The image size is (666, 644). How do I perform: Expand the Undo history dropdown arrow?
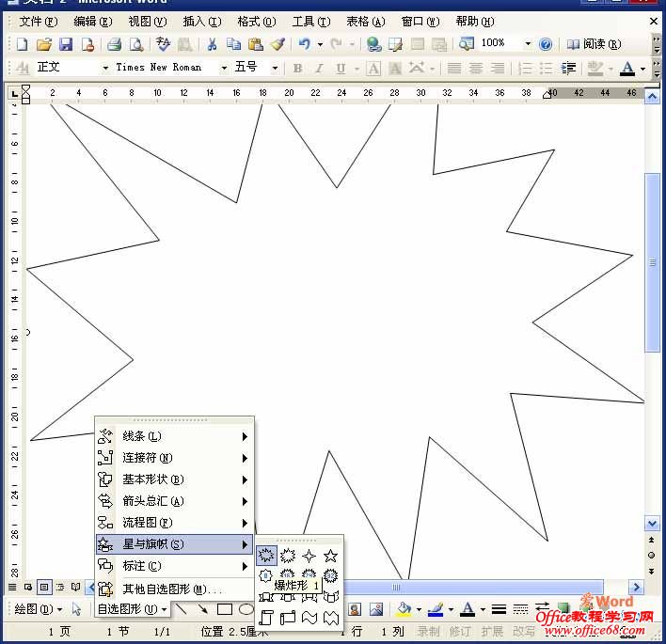[x=320, y=44]
